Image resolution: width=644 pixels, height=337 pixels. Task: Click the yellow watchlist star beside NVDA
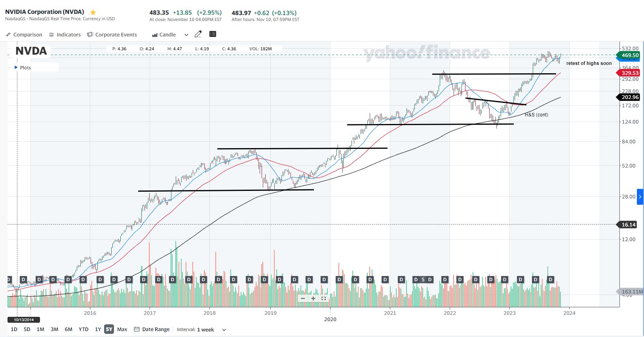click(x=93, y=12)
